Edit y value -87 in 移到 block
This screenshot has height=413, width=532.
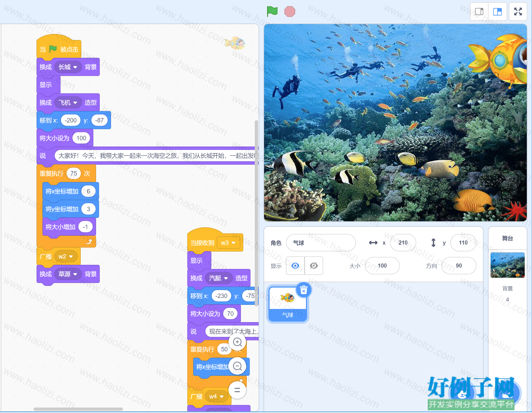point(99,121)
